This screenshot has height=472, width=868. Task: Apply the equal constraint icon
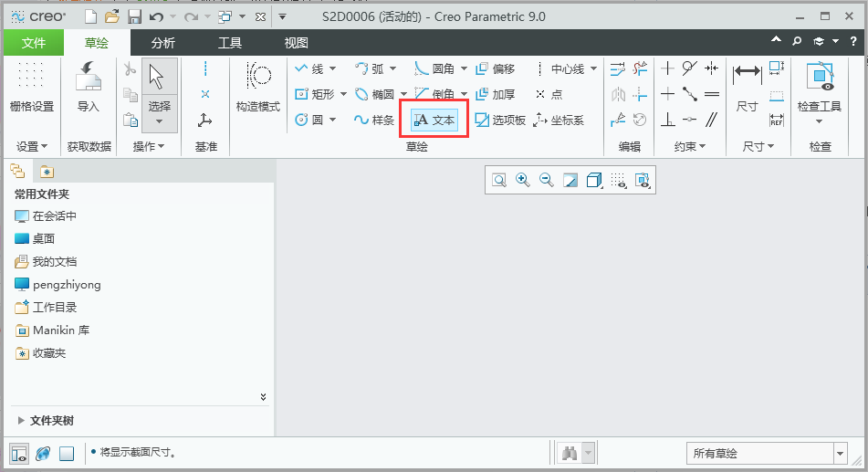711,94
